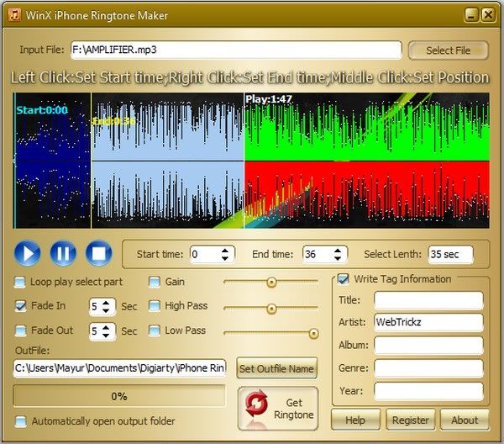Tick the Gain checkbox
The height and width of the screenshot is (444, 504).
click(155, 283)
